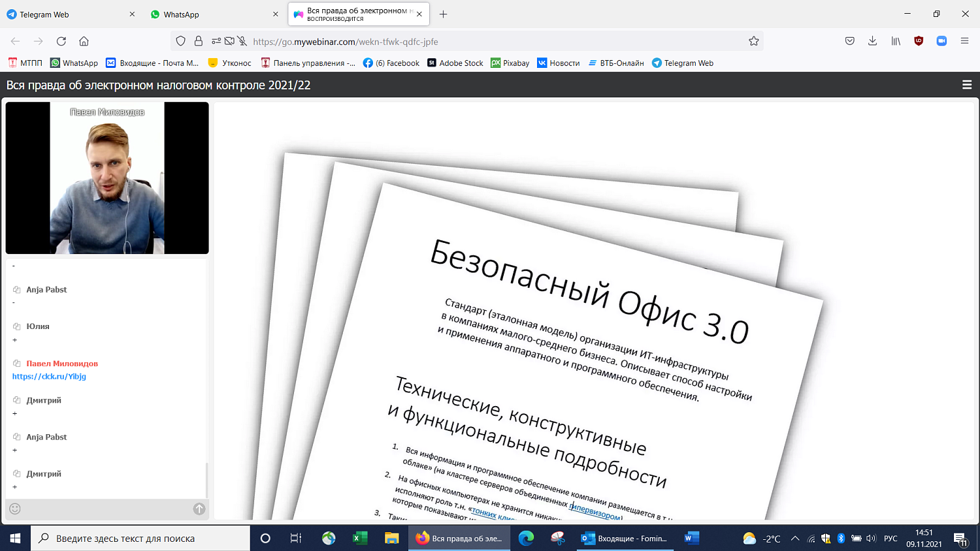Click the chat panel scrollbar
980x551 pixels.
206,480
